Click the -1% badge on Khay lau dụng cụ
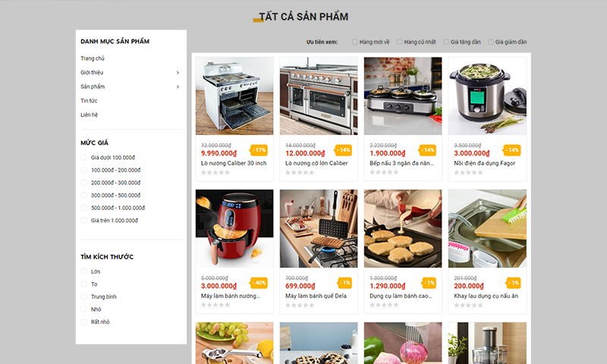The image size is (607, 364). 514,283
